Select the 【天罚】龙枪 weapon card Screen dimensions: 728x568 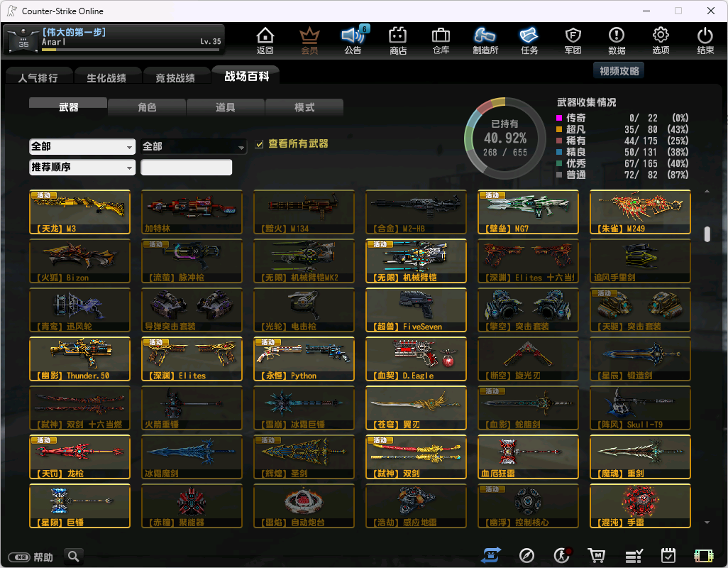pyautogui.click(x=79, y=457)
